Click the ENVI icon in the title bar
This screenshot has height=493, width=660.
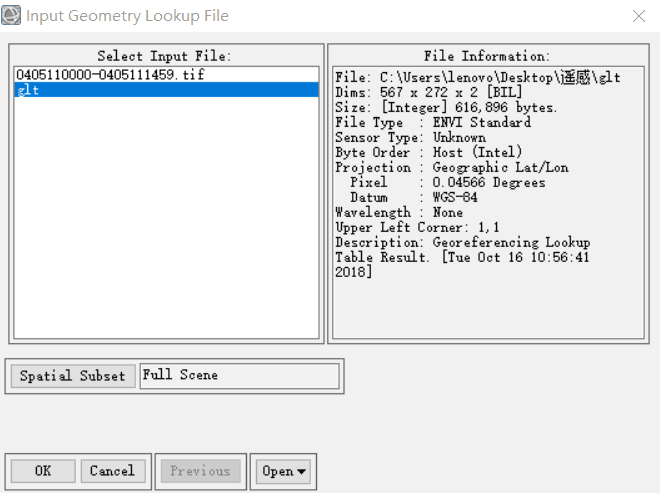11,15
